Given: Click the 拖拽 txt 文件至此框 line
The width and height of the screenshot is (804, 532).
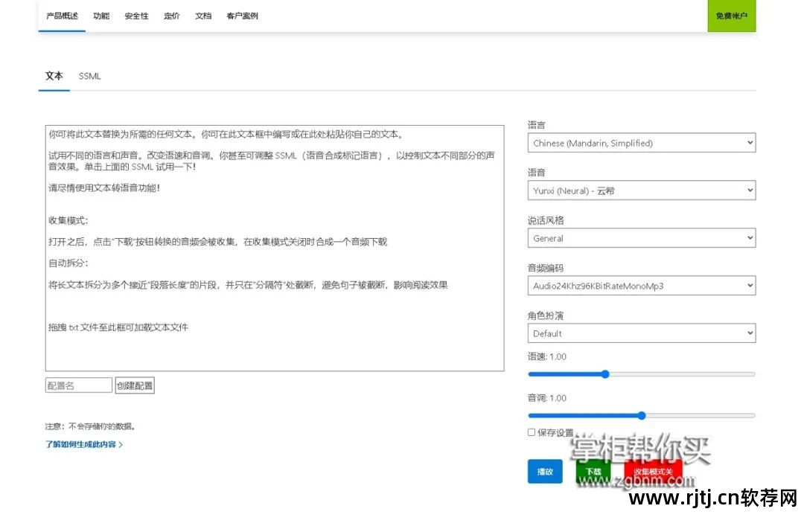Looking at the screenshot, I should point(118,327).
